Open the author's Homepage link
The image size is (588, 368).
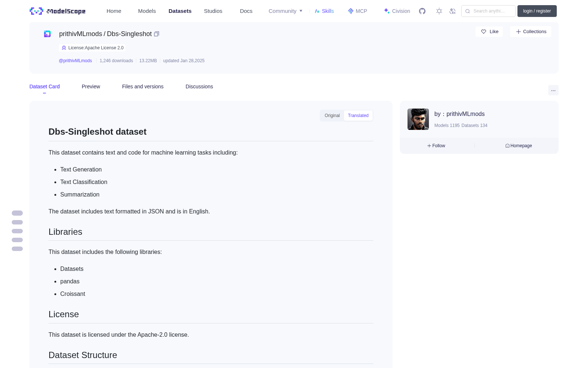tap(519, 146)
